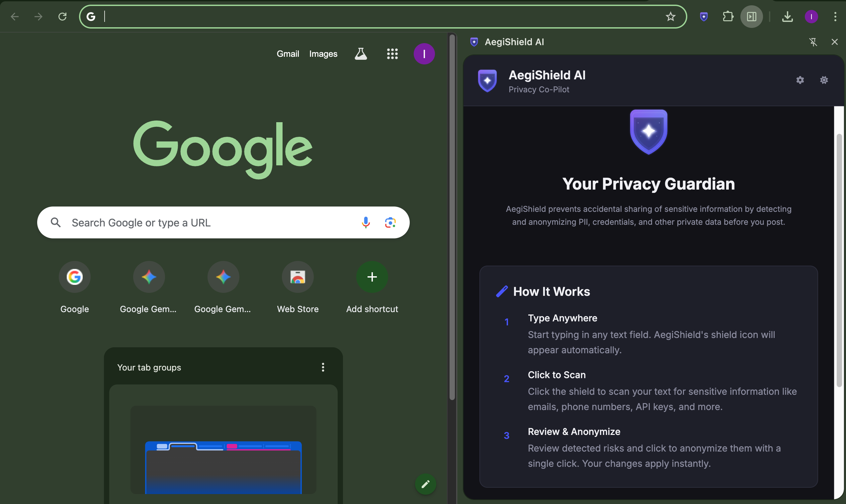Unpin AegiShield from the side panel

pos(813,42)
